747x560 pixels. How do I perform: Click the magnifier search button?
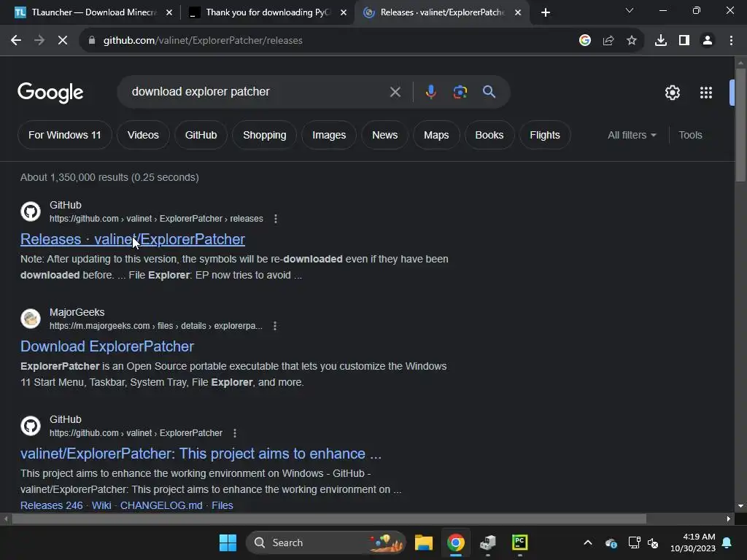pyautogui.click(x=489, y=92)
